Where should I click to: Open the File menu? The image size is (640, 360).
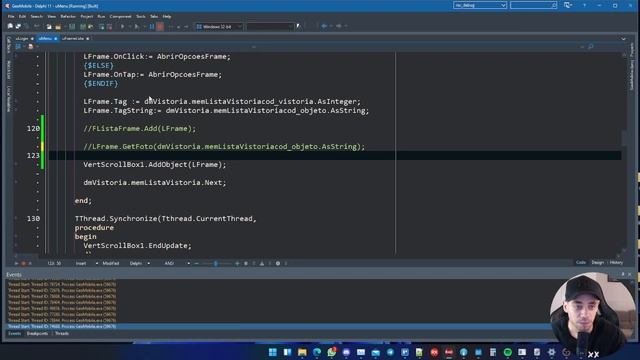point(11,16)
